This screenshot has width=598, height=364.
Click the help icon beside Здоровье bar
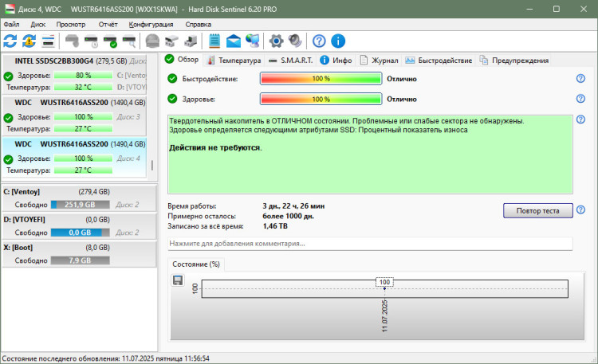[580, 99]
